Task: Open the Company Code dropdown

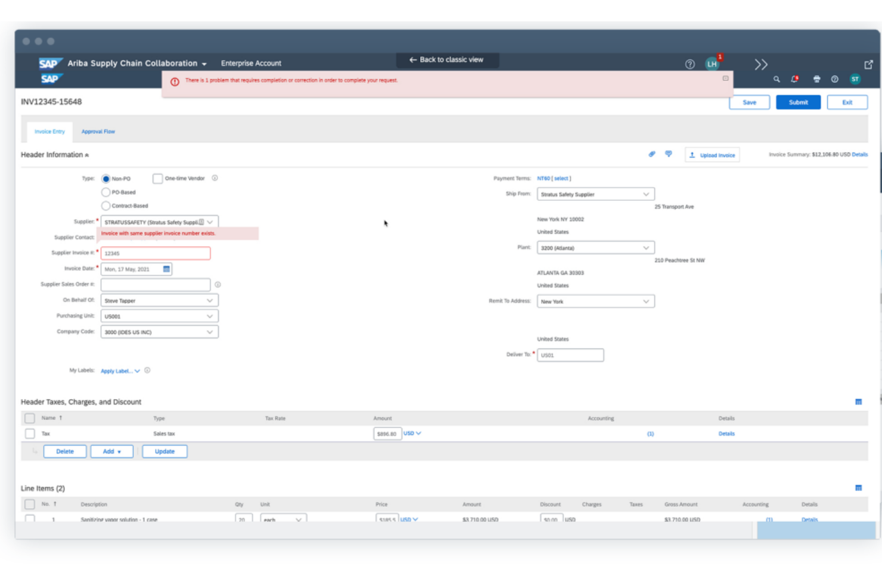Action: pyautogui.click(x=159, y=332)
